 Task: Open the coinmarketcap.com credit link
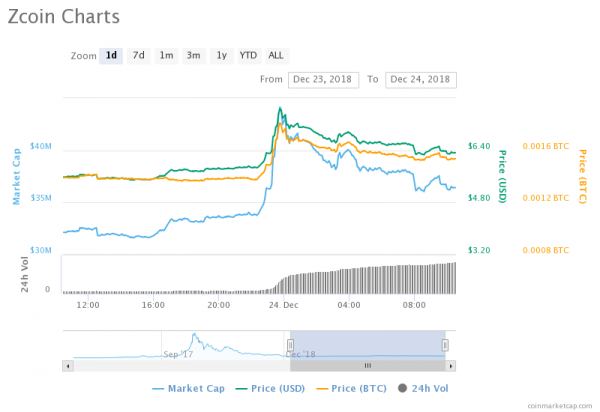click(560, 406)
